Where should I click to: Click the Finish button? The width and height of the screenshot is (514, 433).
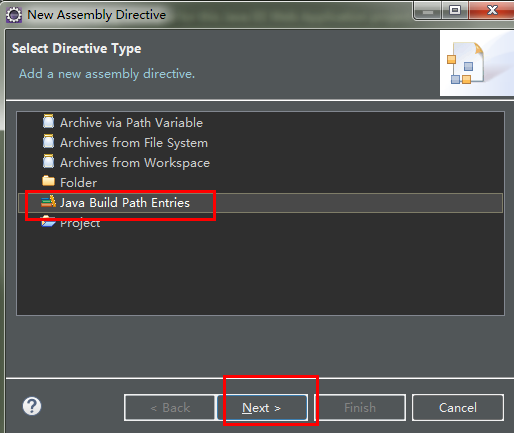360,408
